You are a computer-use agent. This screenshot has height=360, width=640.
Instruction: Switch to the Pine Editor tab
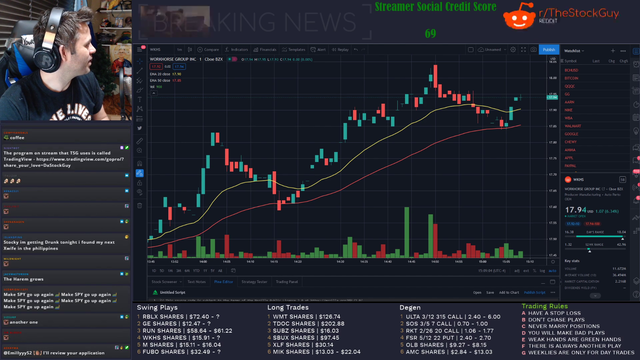tap(223, 282)
